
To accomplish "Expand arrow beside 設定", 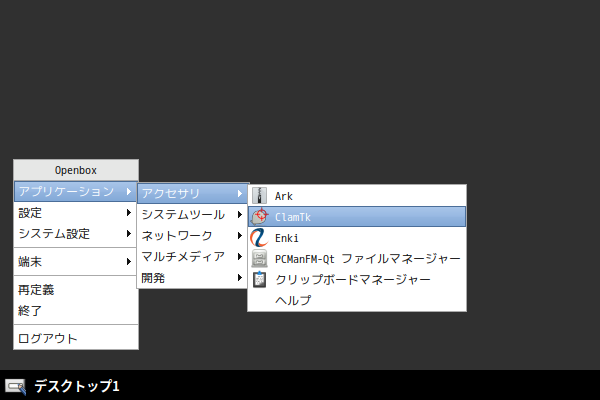I will tap(129, 212).
